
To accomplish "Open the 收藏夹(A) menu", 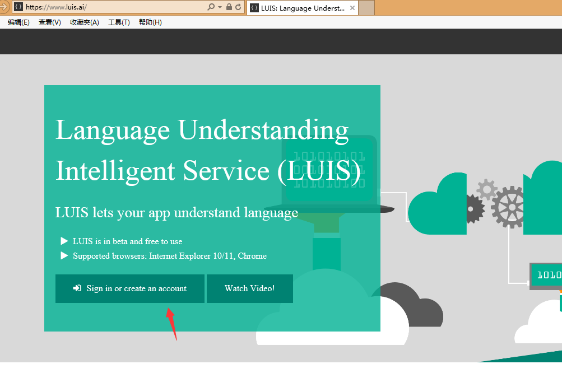I will click(85, 22).
